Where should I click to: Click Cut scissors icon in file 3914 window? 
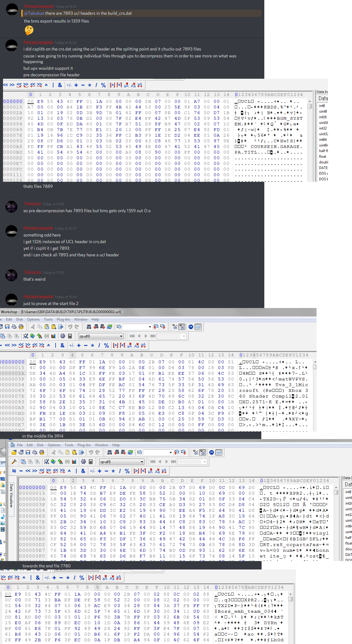(53, 452)
